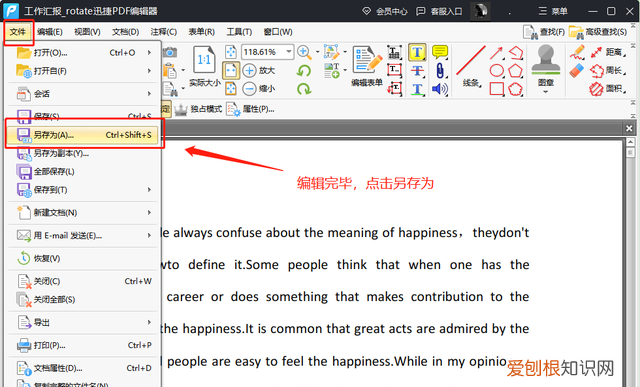Choose 关闭(C) from File menu
The image size is (640, 387).
(82, 281)
